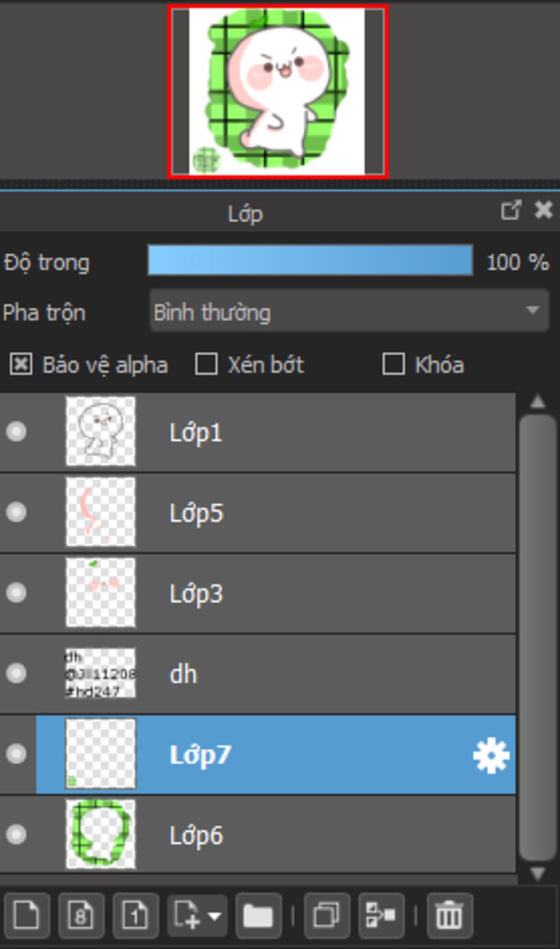This screenshot has width=560, height=949.
Task: Merge the layer down
Action: tap(381, 914)
